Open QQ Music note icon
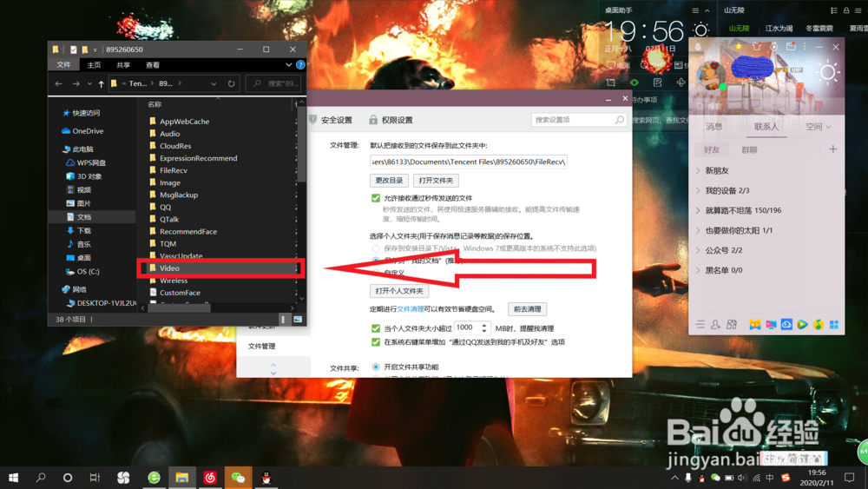 819,325
